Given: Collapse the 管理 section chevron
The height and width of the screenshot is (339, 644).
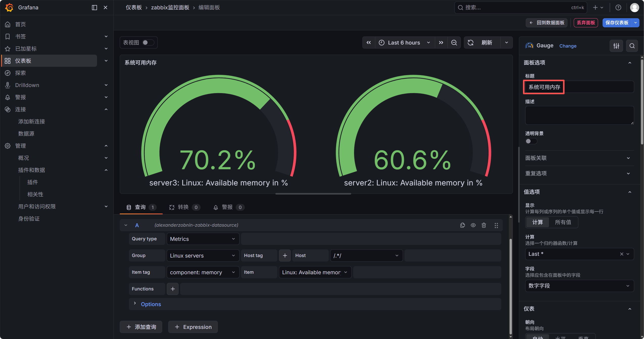Looking at the screenshot, I should (106, 146).
